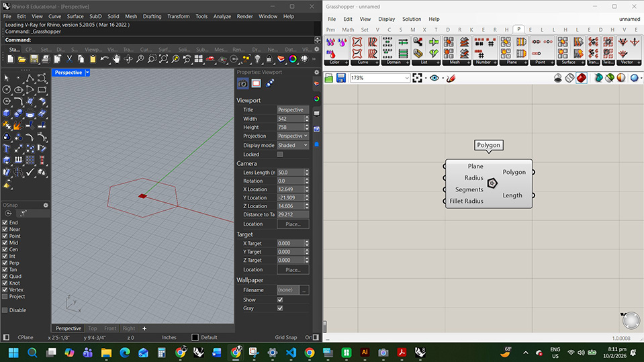Click the wallpaper filename browse button

(x=304, y=290)
